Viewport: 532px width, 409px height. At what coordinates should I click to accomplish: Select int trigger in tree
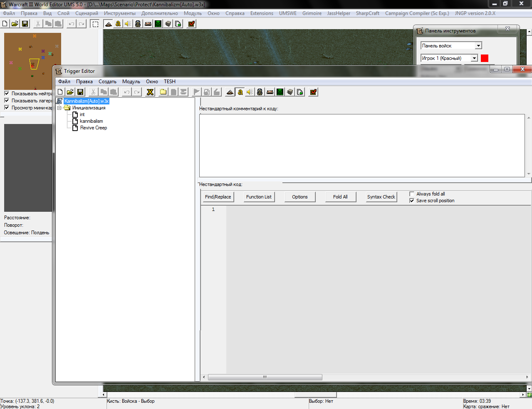point(82,114)
